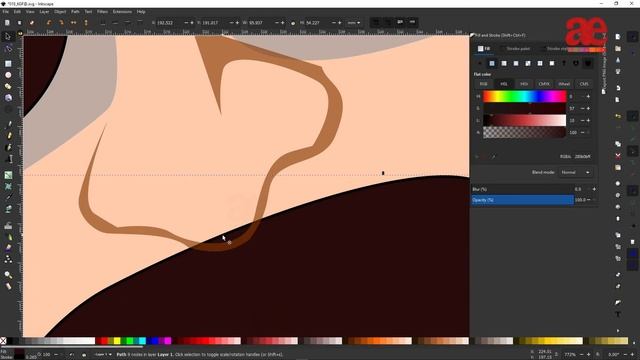This screenshot has height=360, width=640.
Task: Flip selection vertically icon
Action: coord(86,23)
